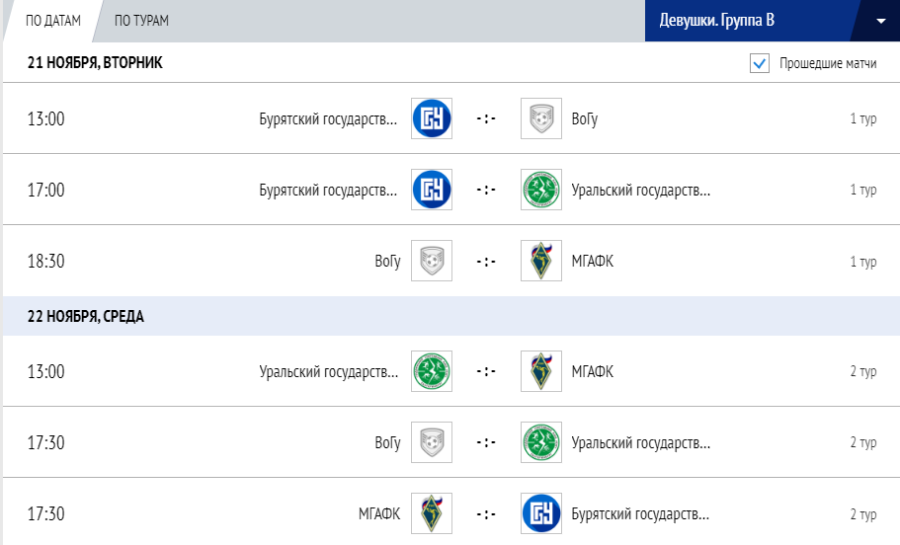Click the «21 ноября, вторник» date header
The height and width of the screenshot is (545, 900).
[x=95, y=63]
